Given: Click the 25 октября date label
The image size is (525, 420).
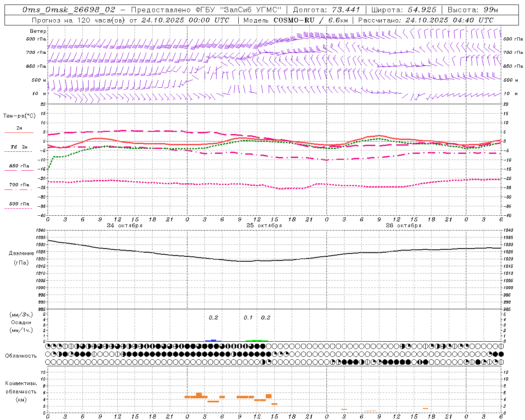Looking at the screenshot, I should coord(264,226).
